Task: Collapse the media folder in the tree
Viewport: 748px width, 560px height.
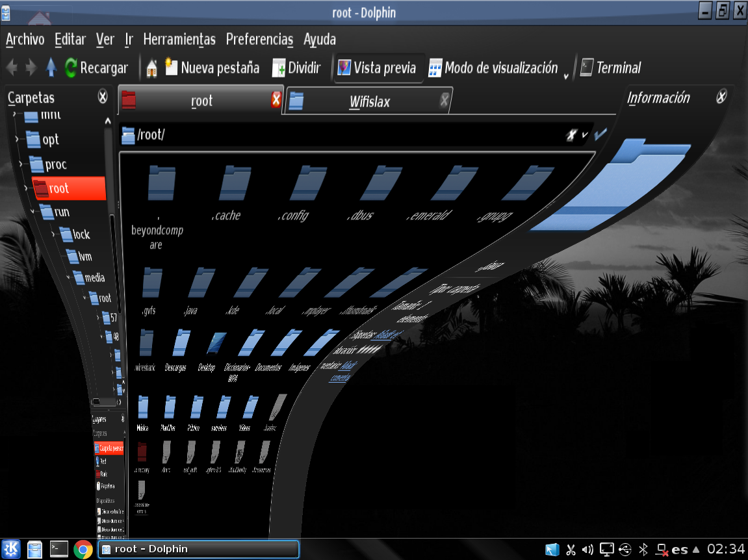Action: point(68,277)
